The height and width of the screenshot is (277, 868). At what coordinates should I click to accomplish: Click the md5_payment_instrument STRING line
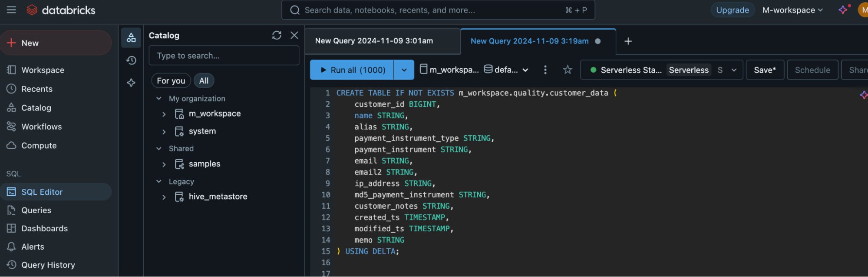(x=422, y=194)
